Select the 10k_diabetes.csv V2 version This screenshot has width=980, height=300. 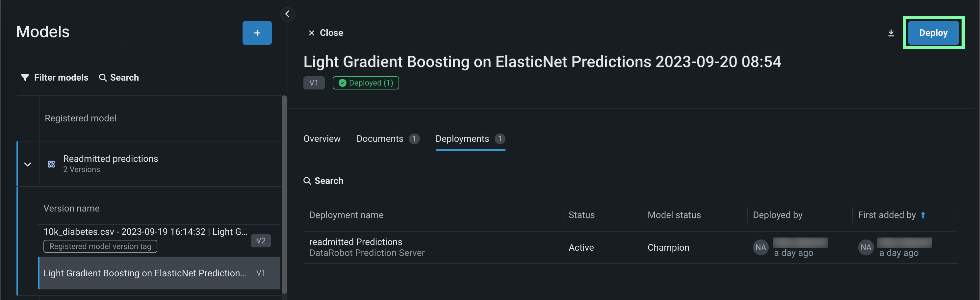click(x=145, y=232)
